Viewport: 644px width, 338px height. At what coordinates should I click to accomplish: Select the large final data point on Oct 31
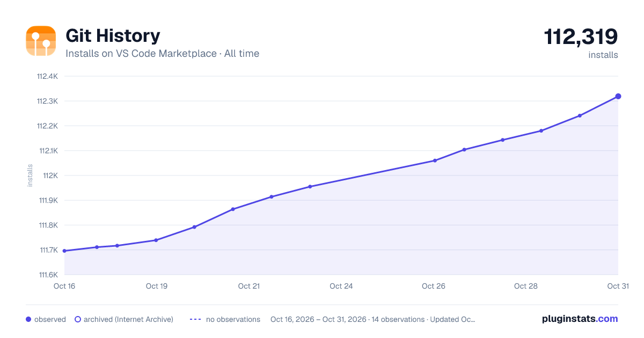618,97
